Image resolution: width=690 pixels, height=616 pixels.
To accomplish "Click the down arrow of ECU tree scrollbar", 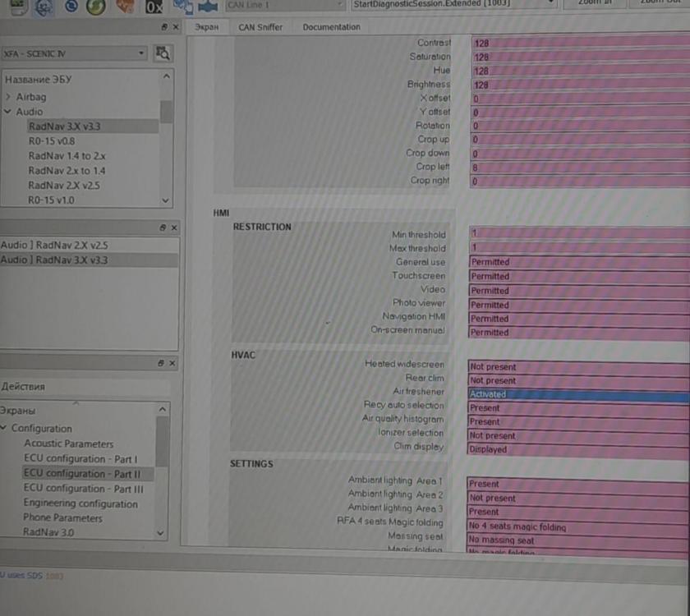I will pos(165,200).
